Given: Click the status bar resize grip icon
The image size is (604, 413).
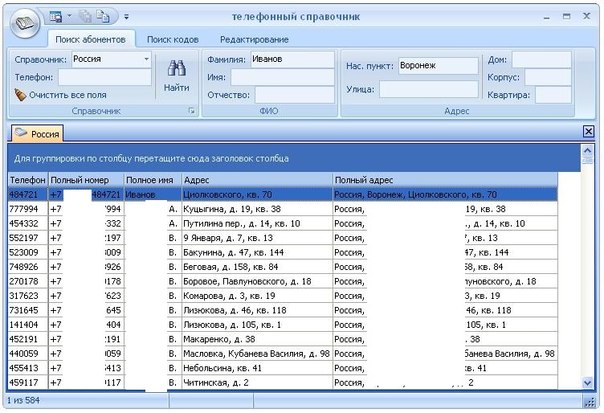Looking at the screenshot, I should (x=589, y=402).
